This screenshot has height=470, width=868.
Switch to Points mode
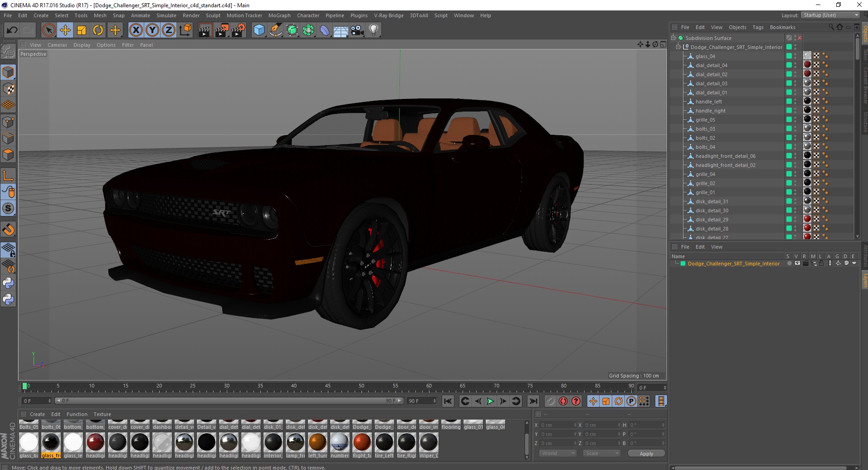pyautogui.click(x=8, y=122)
